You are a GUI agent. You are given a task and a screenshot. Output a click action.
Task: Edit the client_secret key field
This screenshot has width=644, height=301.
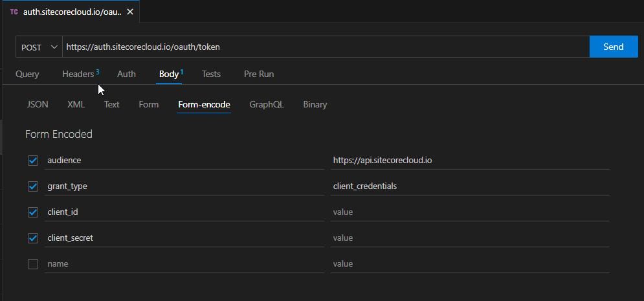tap(184, 238)
